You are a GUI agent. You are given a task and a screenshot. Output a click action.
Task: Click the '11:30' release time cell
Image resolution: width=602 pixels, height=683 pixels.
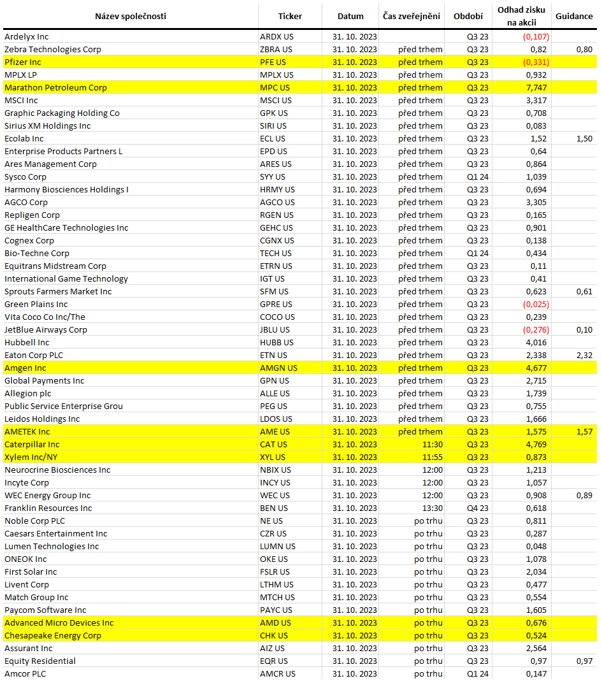432,445
